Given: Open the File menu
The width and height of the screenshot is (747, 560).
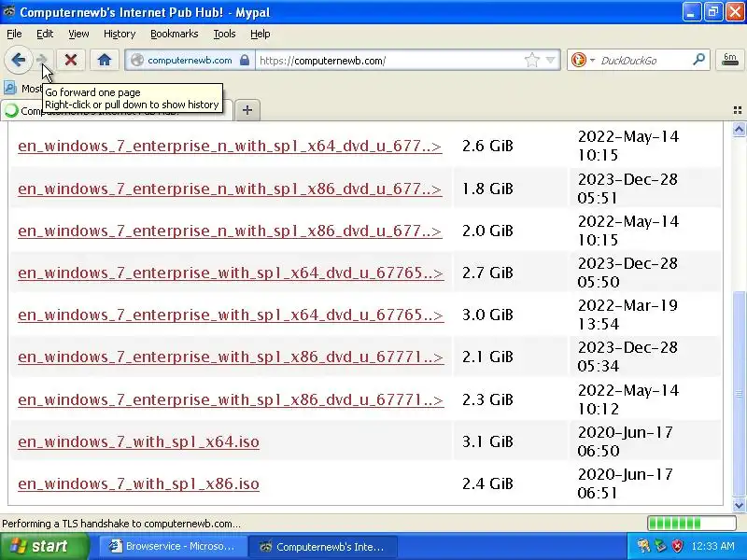Looking at the screenshot, I should [x=14, y=34].
